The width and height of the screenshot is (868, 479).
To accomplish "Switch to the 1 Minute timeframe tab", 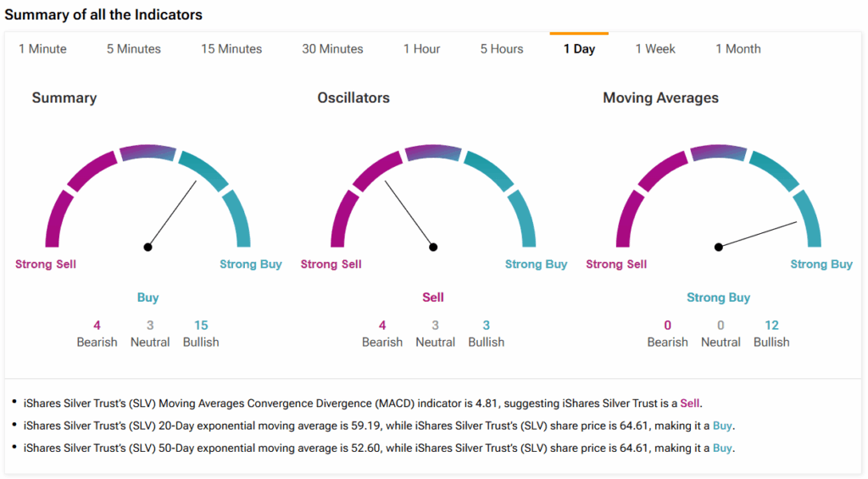I will click(x=42, y=49).
